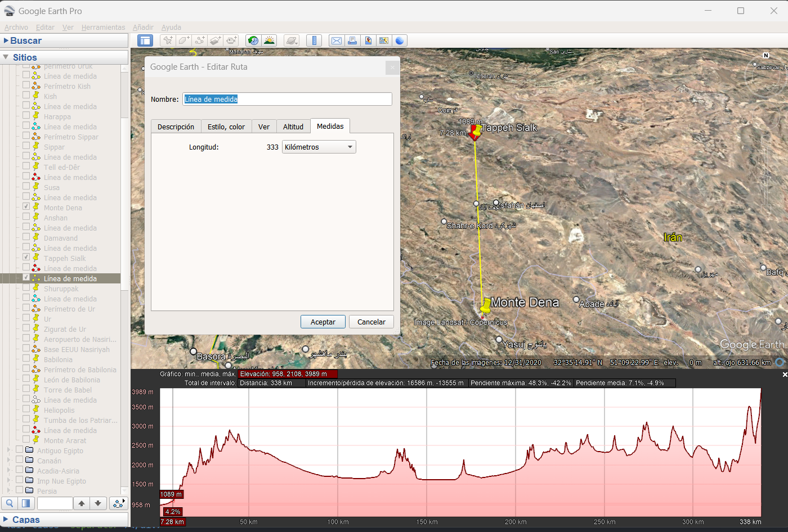Click the Nombre text field
This screenshot has height=532, width=788.
(287, 99)
